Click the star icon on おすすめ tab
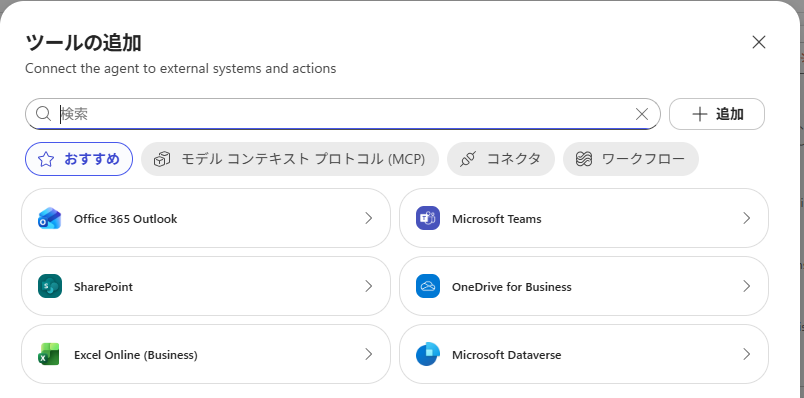Screen dimensions: 804x398 click(x=46, y=160)
